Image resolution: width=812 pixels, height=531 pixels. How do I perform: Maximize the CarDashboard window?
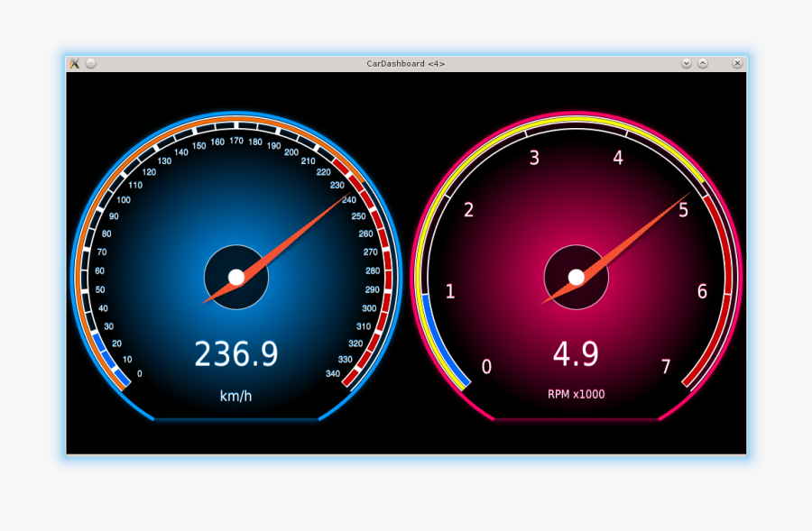[703, 63]
